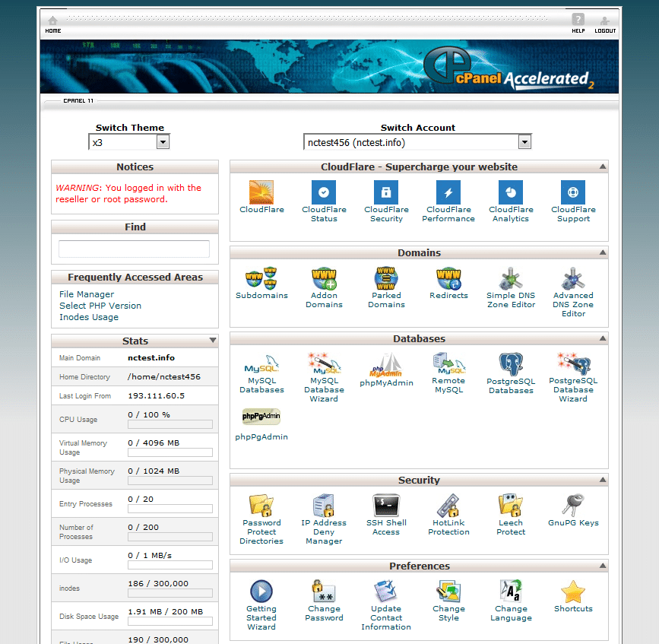This screenshot has height=644, width=659.
Task: Open CloudFlare Analytics icon
Action: click(x=511, y=192)
